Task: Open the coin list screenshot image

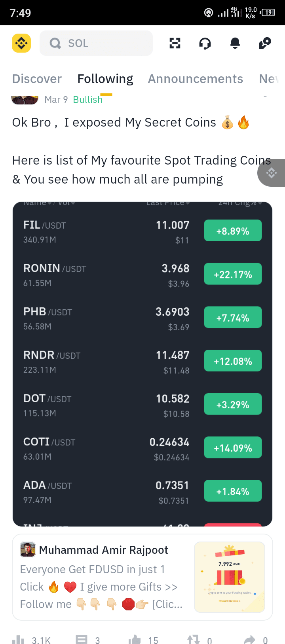Action: (x=142, y=364)
